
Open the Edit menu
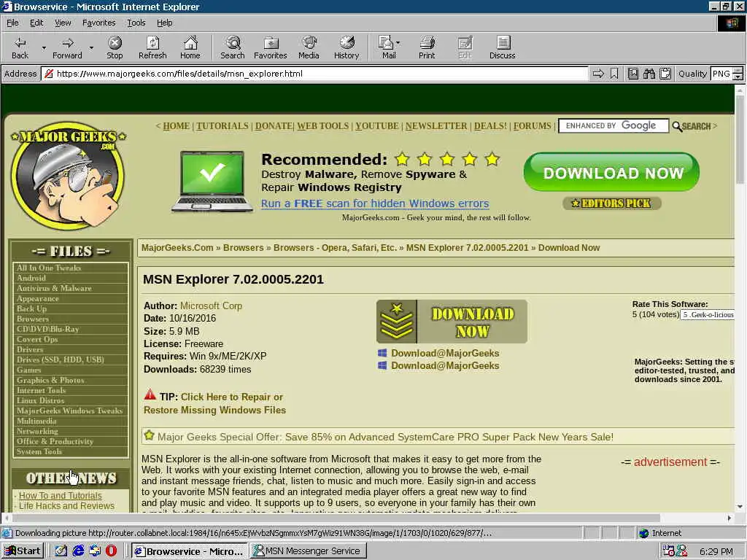(x=36, y=23)
